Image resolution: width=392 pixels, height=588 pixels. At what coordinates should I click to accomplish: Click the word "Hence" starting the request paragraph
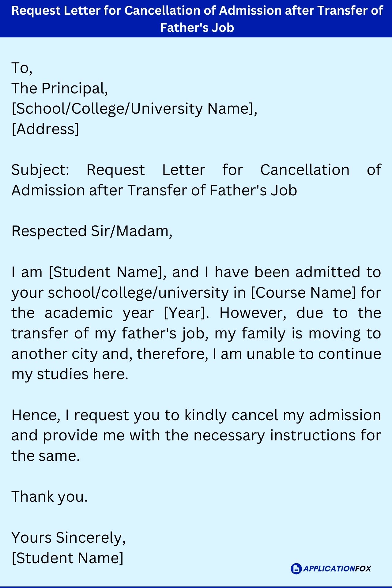pos(36,416)
